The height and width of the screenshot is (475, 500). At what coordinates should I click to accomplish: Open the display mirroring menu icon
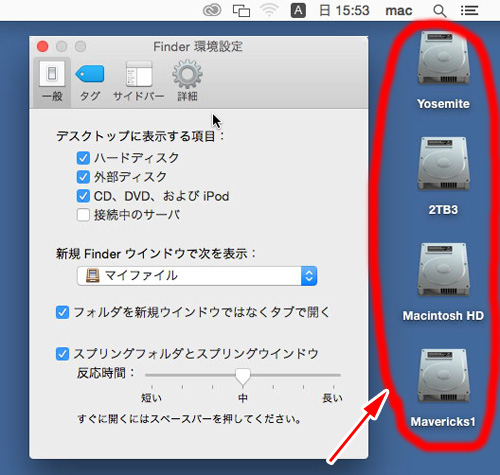(241, 11)
